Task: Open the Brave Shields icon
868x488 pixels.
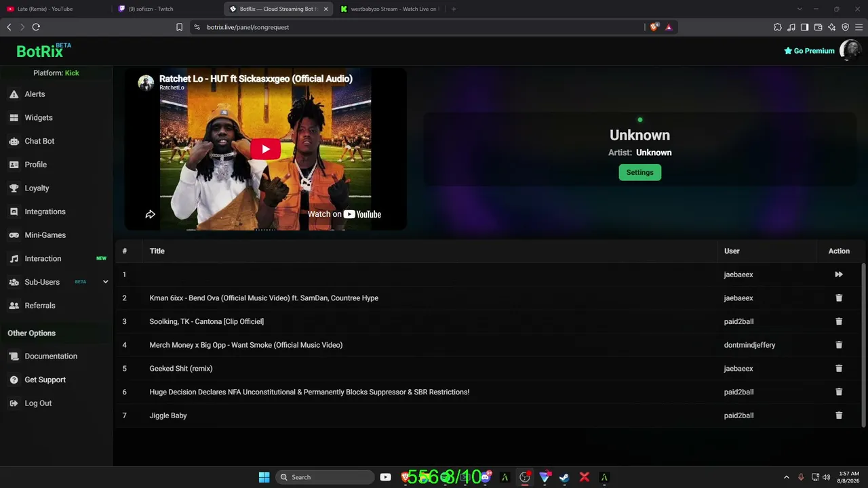Action: 654,27
